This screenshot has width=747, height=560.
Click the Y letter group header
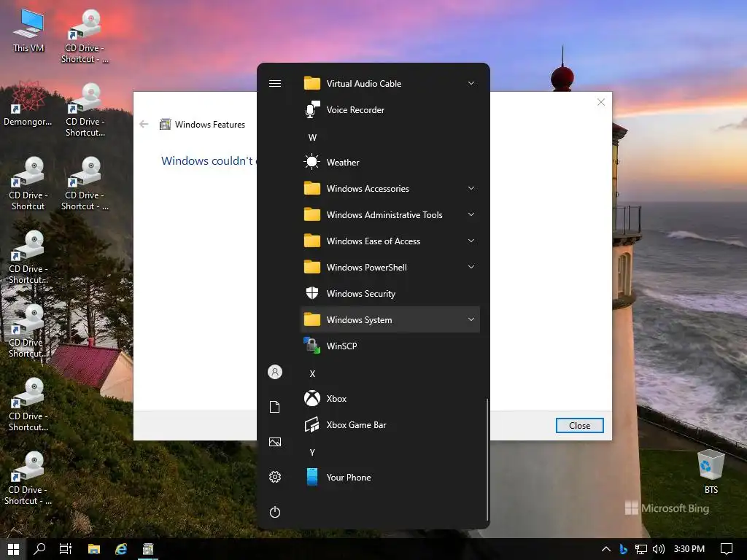312,452
